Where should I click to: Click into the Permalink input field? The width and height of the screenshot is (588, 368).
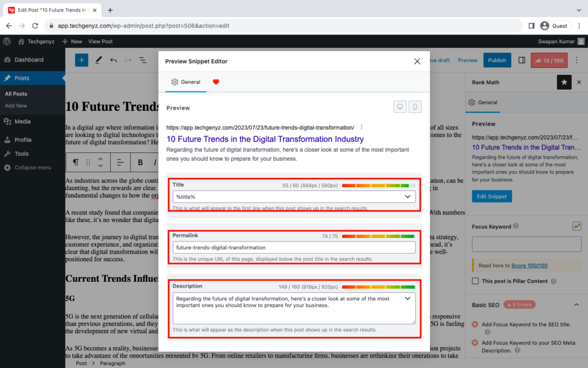click(x=294, y=247)
